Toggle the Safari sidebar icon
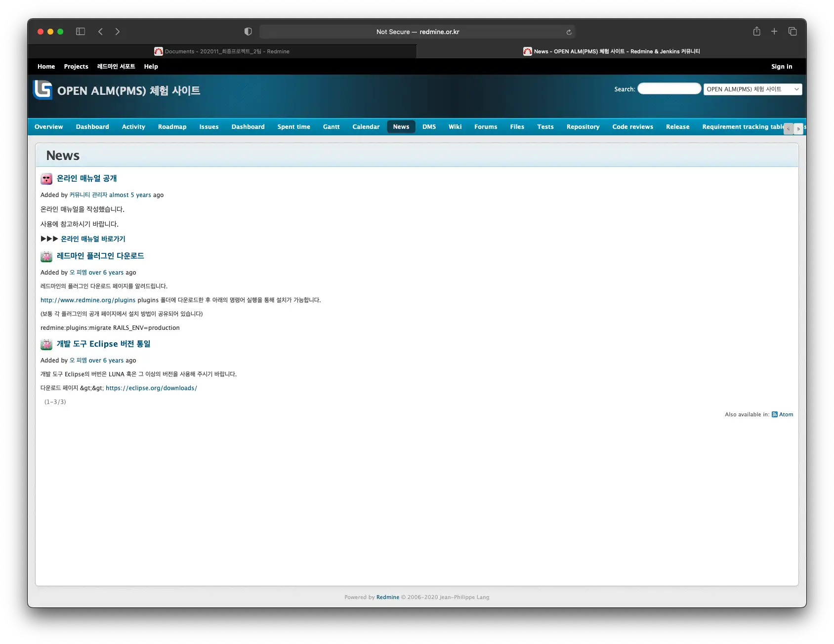Image resolution: width=834 pixels, height=644 pixels. [81, 32]
